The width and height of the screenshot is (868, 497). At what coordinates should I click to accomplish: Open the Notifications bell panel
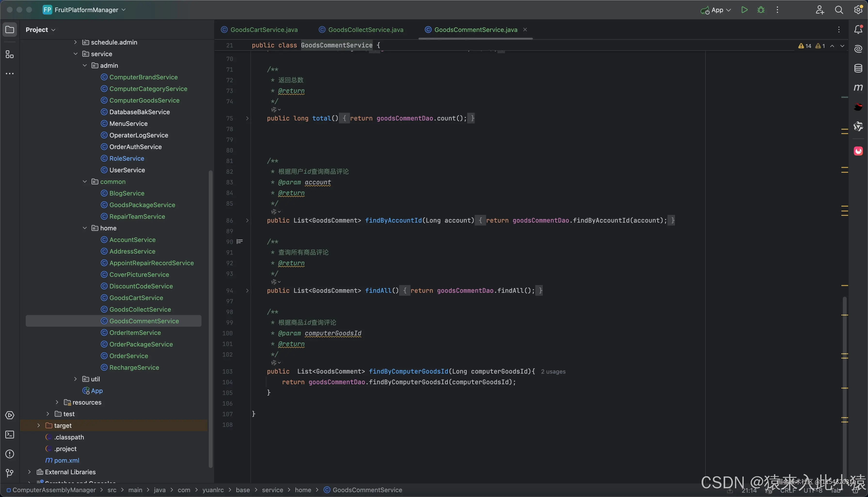click(x=858, y=30)
